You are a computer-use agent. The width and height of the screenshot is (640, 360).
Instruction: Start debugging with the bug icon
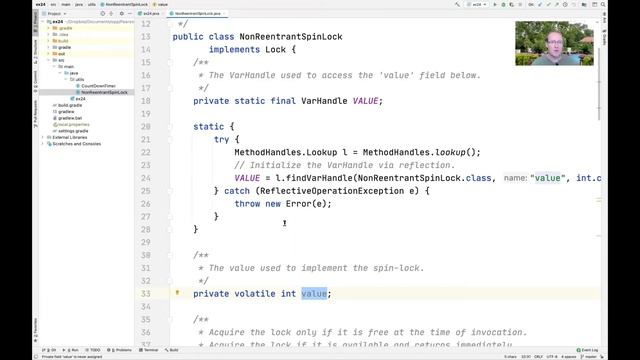tap(503, 4)
